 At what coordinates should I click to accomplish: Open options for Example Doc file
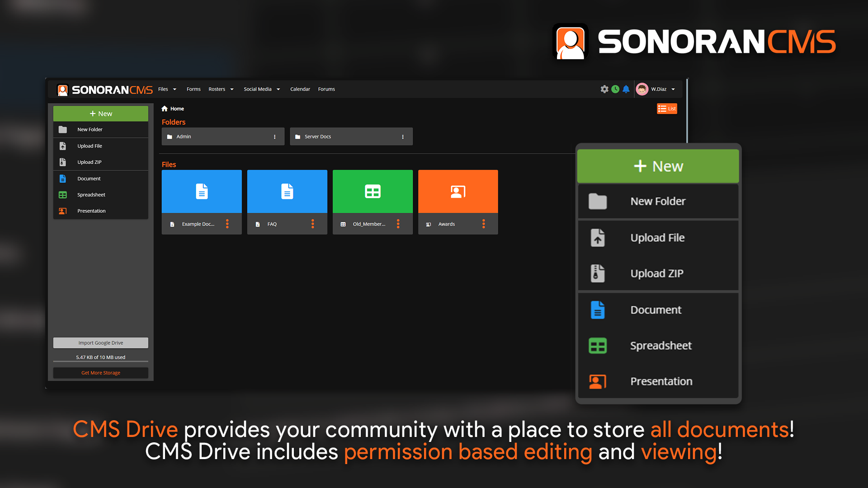[227, 224]
